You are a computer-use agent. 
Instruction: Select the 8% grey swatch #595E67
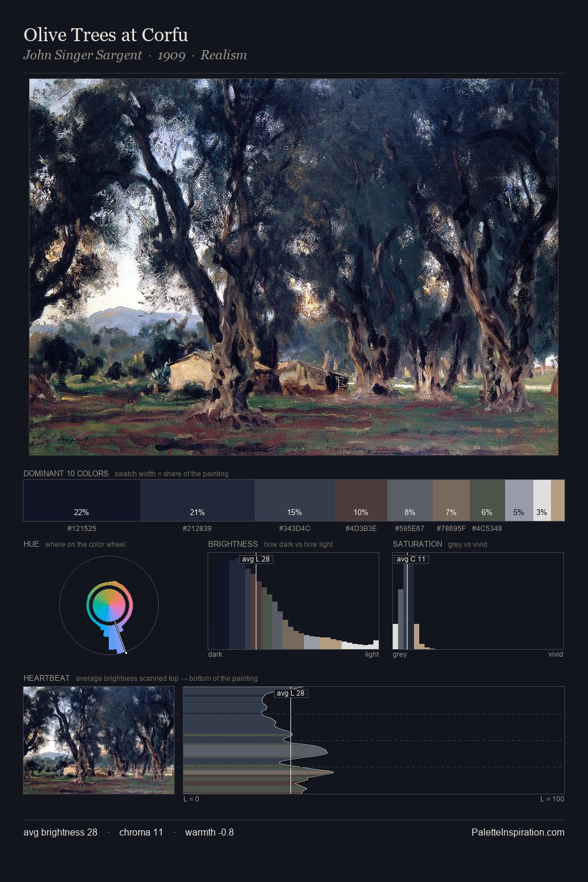pos(410,500)
